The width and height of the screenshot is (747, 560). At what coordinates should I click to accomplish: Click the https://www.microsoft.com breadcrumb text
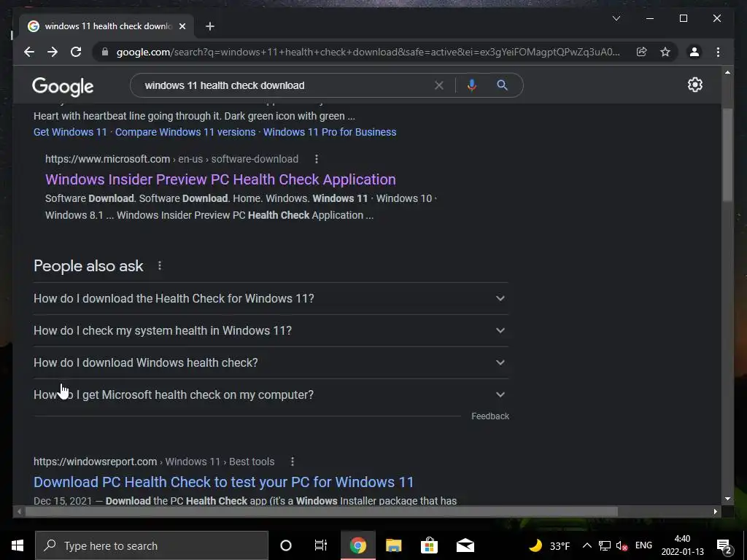pos(108,159)
